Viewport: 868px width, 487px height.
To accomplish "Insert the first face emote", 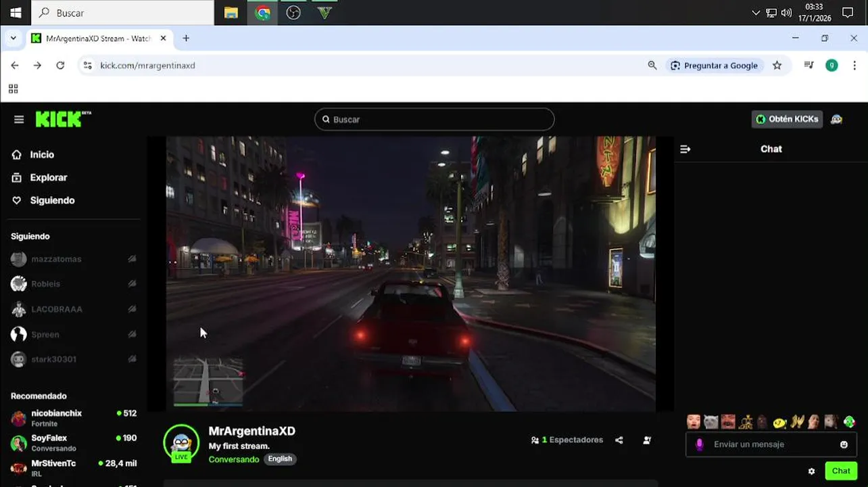I will click(x=694, y=422).
